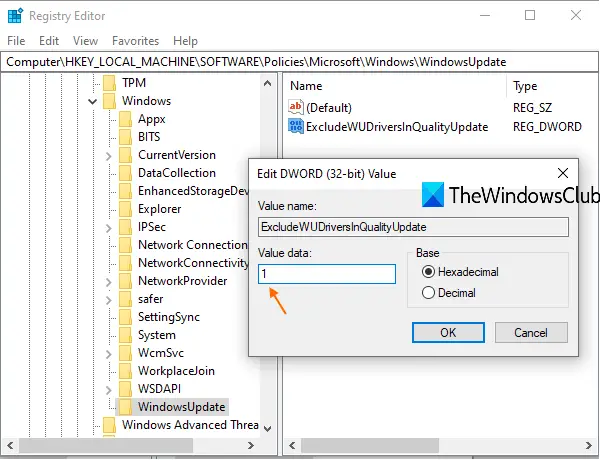Confirm the DWORD value with OK
The width and height of the screenshot is (600, 460).
(x=448, y=333)
